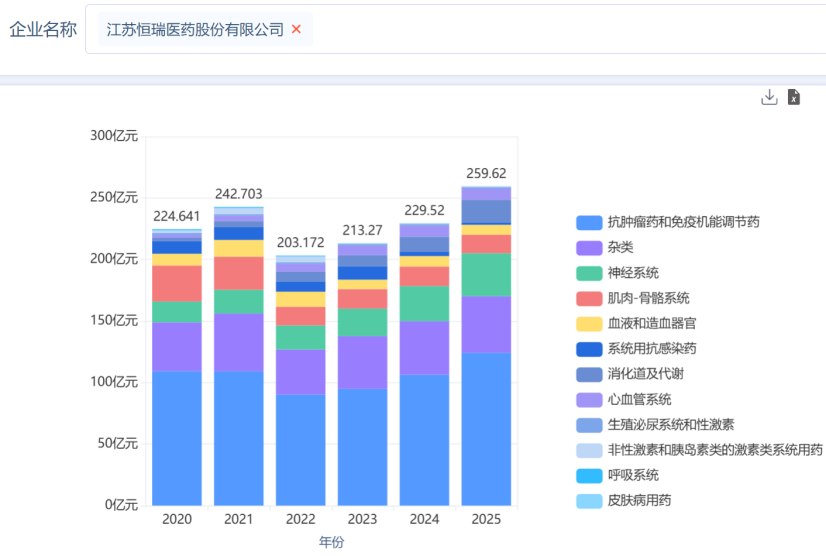Toggle 神经系统 legend series
Viewport: 826px width, 556px height.
(x=617, y=272)
